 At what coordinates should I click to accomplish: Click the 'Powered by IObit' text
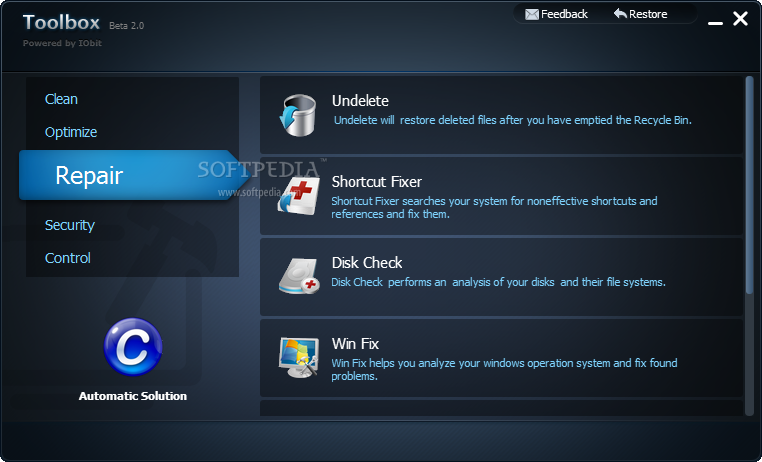[62, 43]
